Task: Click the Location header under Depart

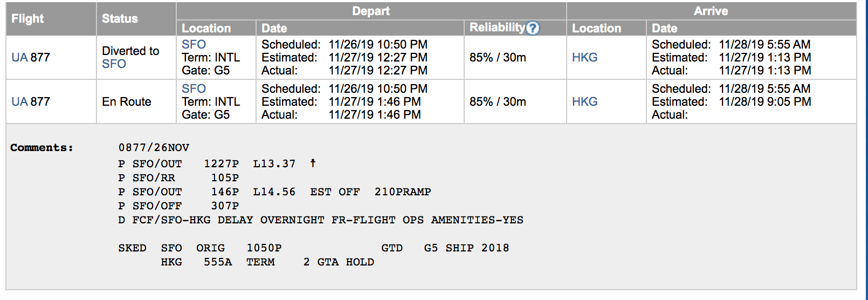Action: 206,28
